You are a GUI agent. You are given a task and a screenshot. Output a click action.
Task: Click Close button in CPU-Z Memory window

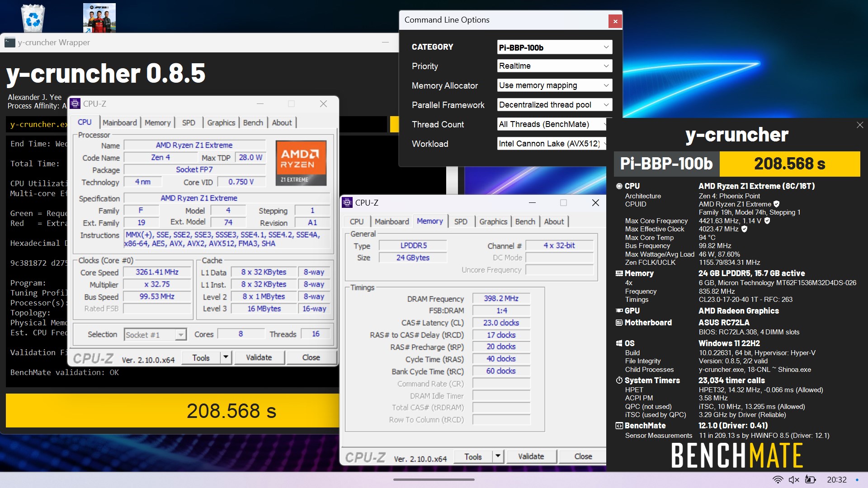(x=583, y=456)
